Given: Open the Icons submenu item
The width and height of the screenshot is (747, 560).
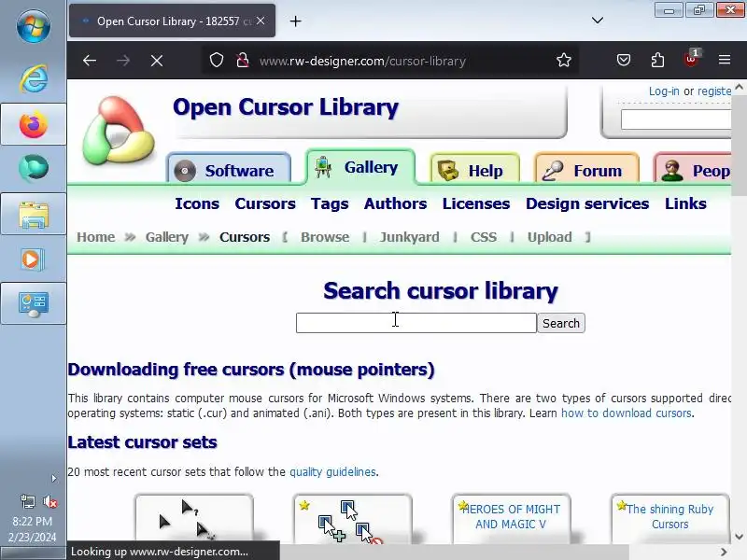Looking at the screenshot, I should pos(197,203).
